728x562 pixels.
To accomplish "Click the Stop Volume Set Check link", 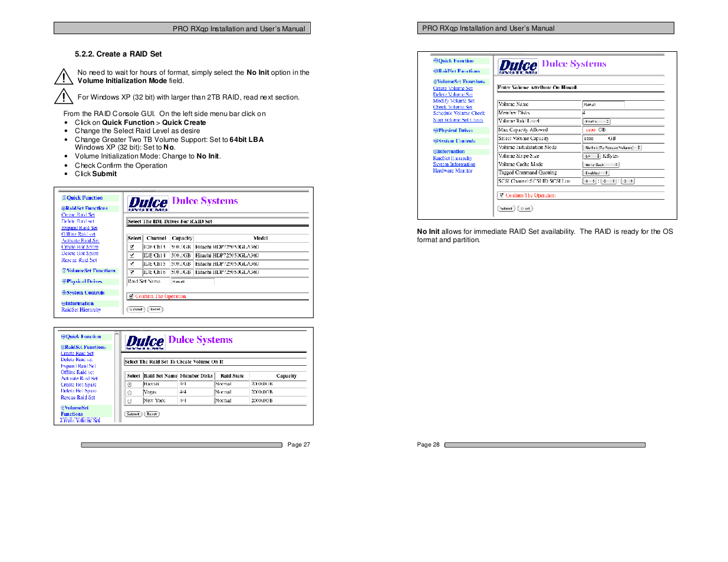I will [458, 120].
